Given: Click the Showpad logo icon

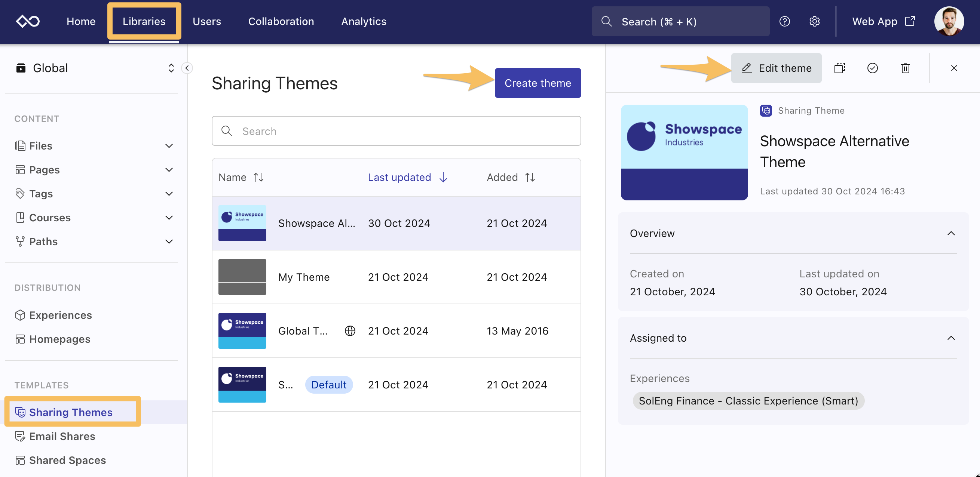Looking at the screenshot, I should pyautogui.click(x=28, y=21).
